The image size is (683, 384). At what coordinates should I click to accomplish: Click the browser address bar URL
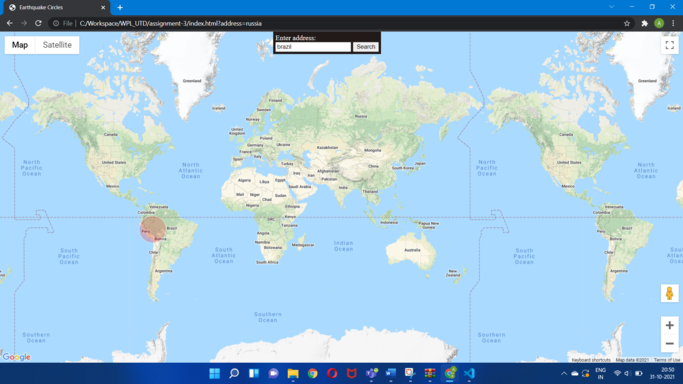(170, 24)
